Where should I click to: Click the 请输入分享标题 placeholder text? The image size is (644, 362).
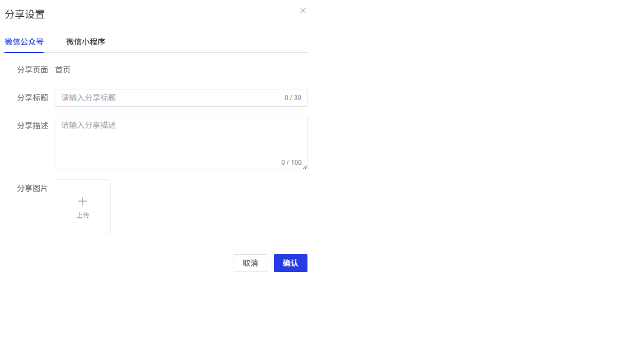[88, 98]
